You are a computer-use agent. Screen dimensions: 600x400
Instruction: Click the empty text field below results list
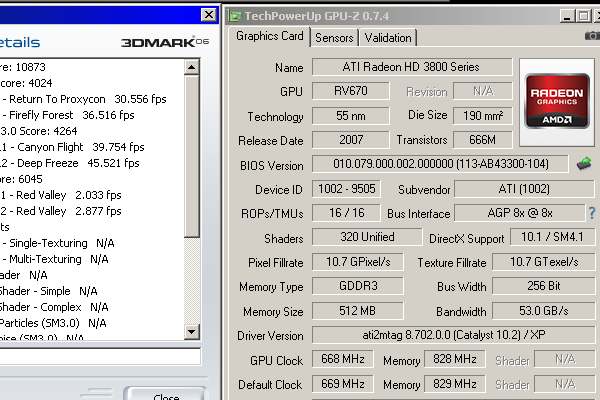click(100, 356)
